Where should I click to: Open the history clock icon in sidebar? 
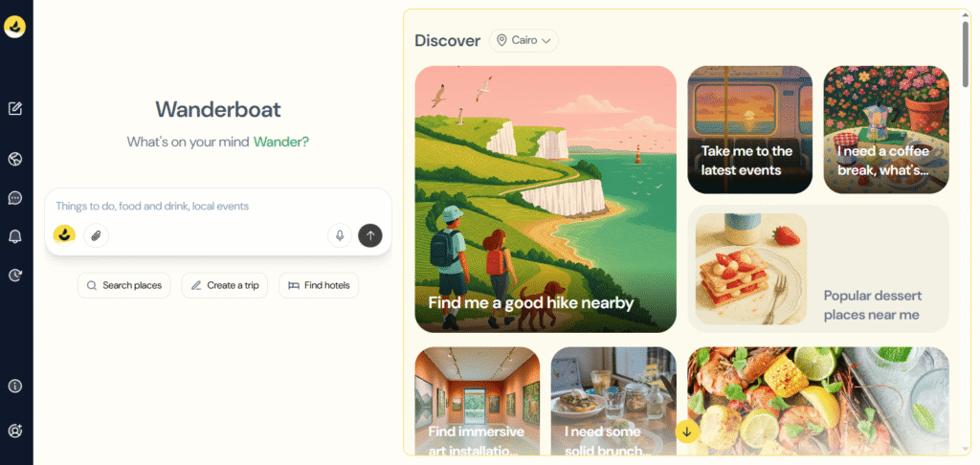coord(15,275)
